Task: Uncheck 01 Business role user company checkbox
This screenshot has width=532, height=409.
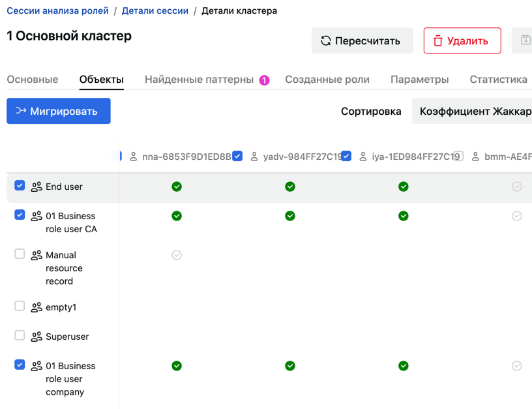Action: [x=20, y=365]
